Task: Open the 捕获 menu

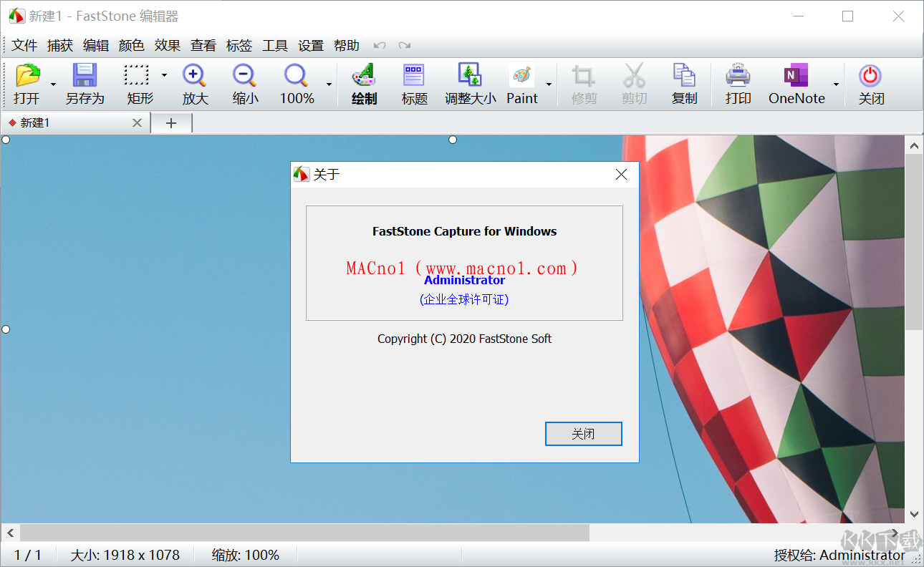Action: (60, 46)
